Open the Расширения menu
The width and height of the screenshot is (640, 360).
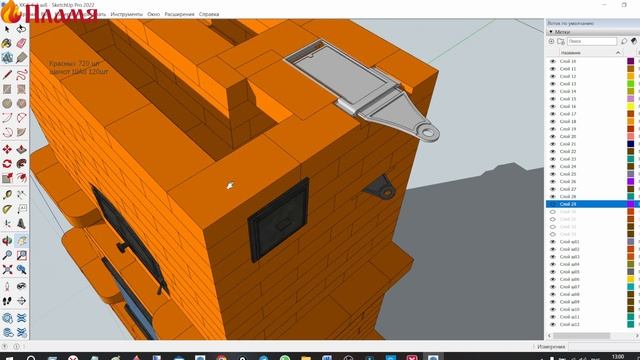pos(179,14)
